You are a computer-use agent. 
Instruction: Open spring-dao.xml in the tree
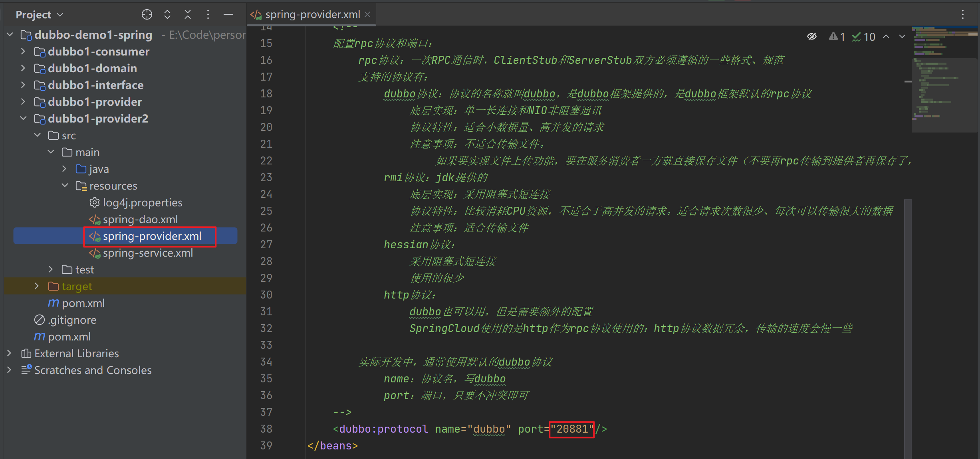click(x=140, y=219)
